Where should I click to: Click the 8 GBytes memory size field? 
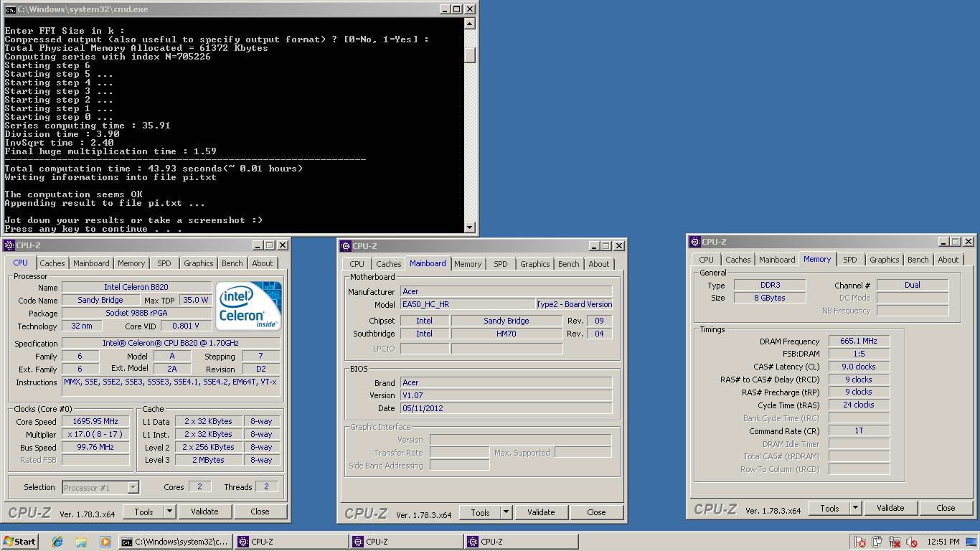769,298
